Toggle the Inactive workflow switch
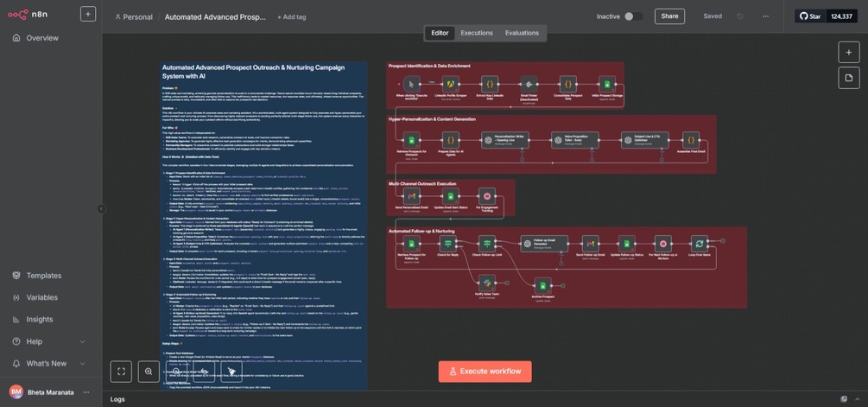The width and height of the screenshot is (868, 407). coord(634,16)
